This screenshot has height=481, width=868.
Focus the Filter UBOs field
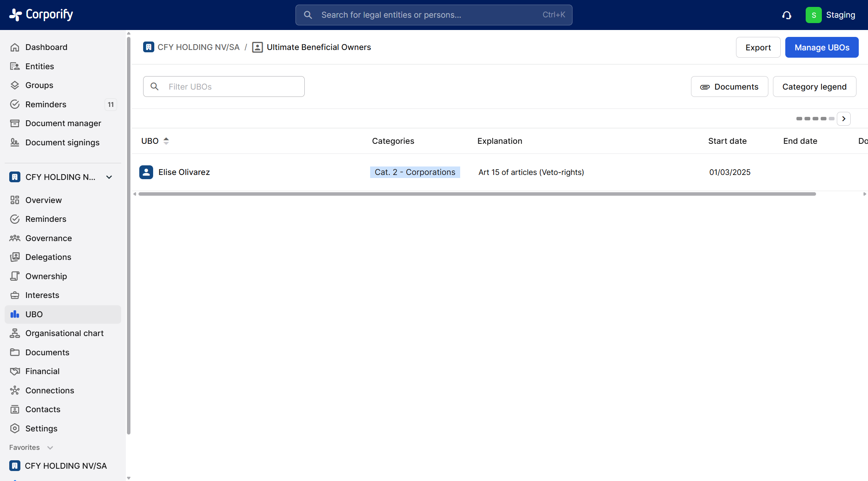[x=231, y=87]
